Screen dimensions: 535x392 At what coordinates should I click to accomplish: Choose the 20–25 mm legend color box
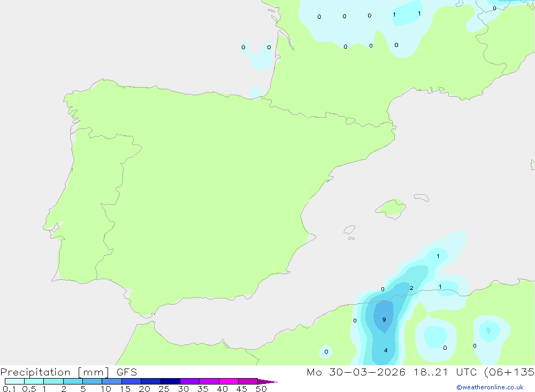(x=151, y=381)
